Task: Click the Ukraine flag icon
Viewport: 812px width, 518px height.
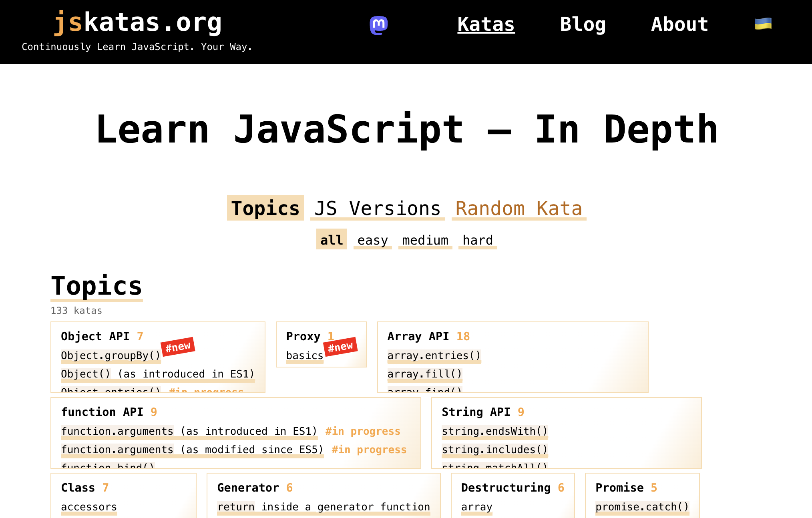Action: coord(763,24)
